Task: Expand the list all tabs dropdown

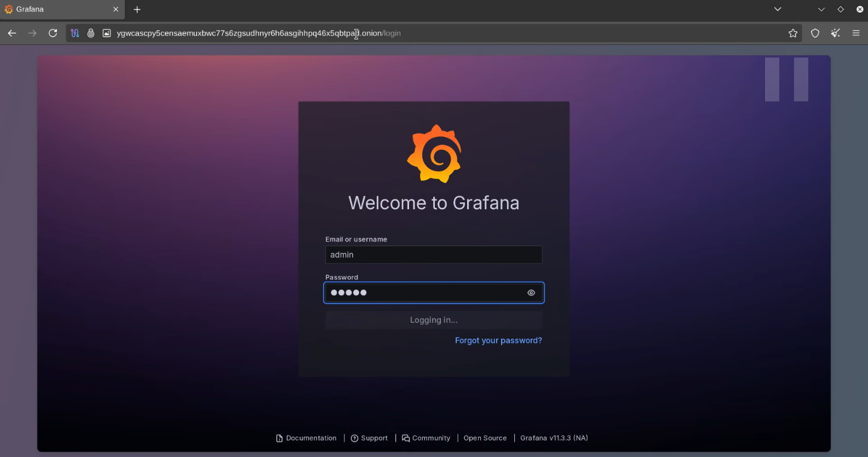Action: point(778,9)
